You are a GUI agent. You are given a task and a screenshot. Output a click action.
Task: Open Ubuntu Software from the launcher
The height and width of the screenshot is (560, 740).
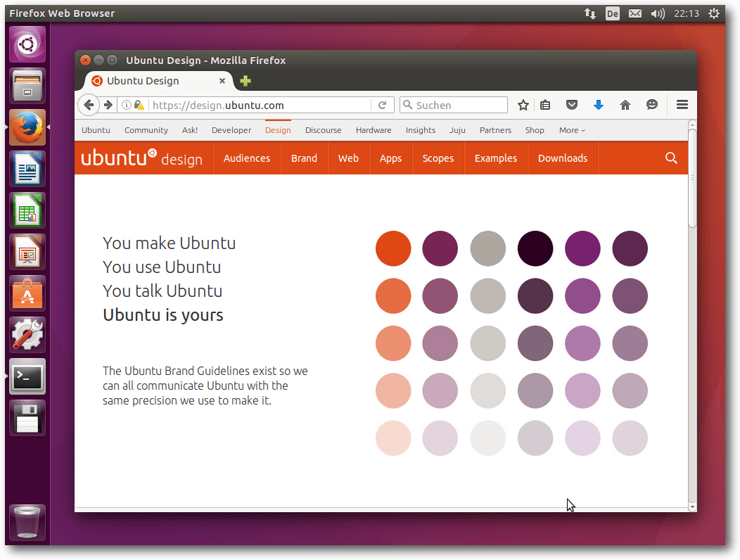pos(27,293)
